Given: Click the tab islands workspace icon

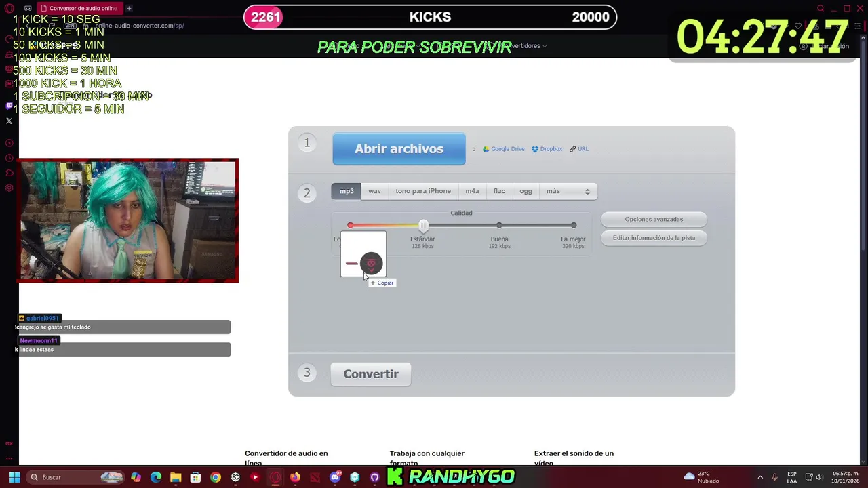Looking at the screenshot, I should 27,8.
